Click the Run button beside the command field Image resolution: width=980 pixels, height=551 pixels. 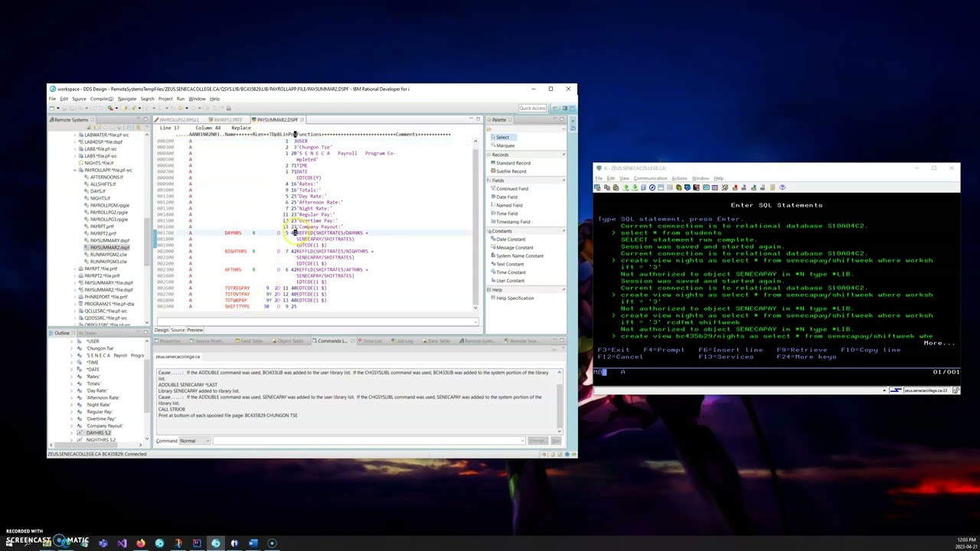(x=556, y=441)
